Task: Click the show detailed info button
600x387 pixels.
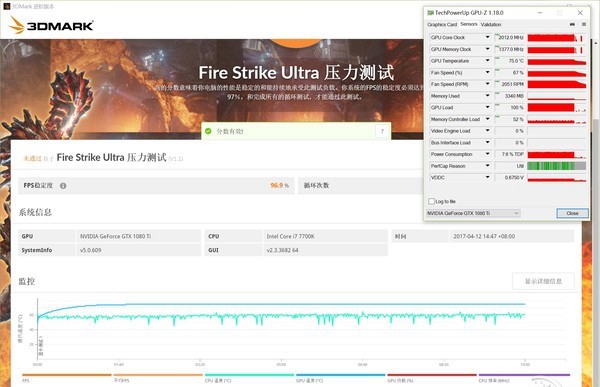Action: coord(543,281)
